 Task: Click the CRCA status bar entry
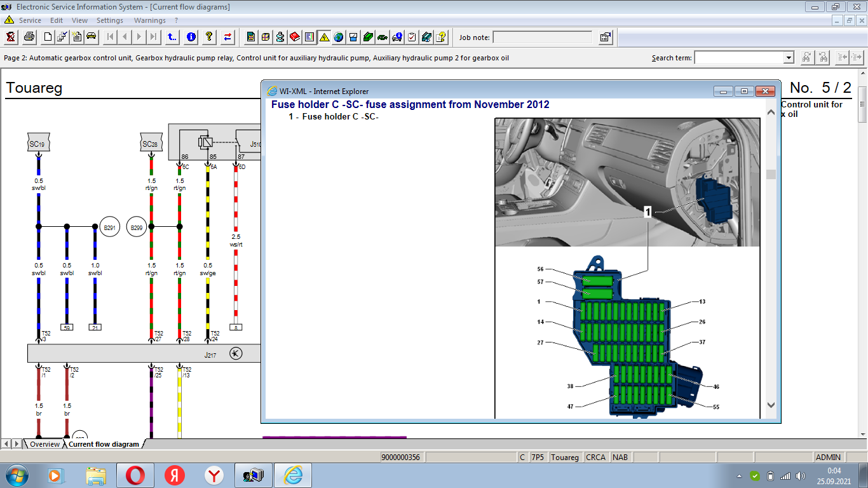tap(595, 457)
